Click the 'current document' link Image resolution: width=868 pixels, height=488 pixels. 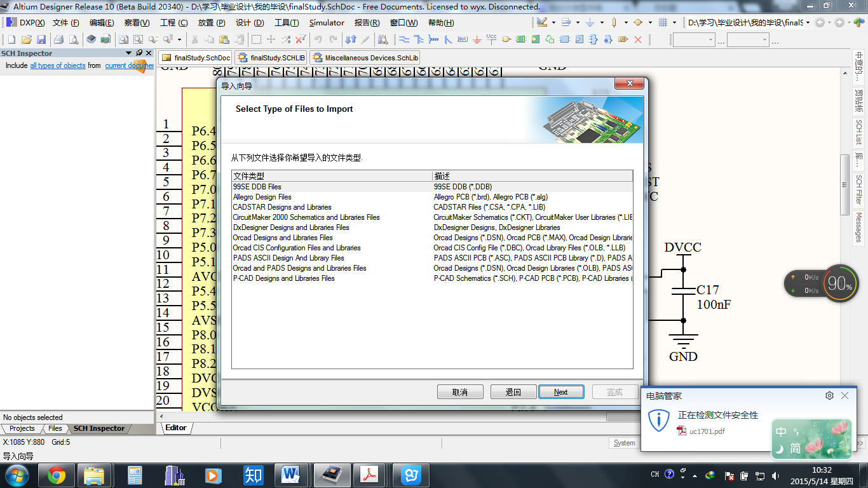(130, 65)
